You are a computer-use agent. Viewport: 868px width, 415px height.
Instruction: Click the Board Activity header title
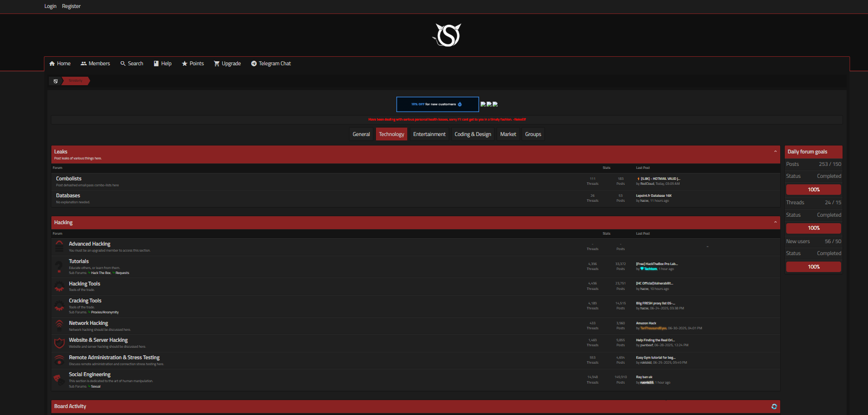(x=70, y=407)
